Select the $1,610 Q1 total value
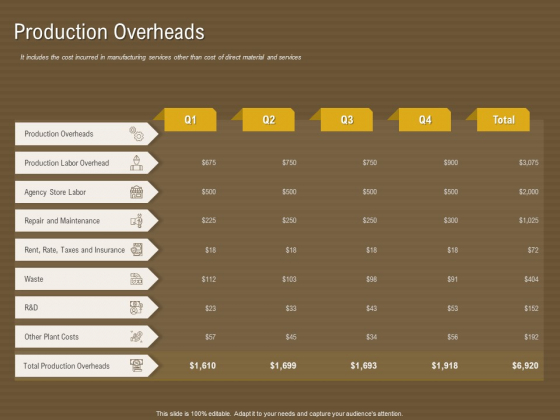 coord(202,366)
